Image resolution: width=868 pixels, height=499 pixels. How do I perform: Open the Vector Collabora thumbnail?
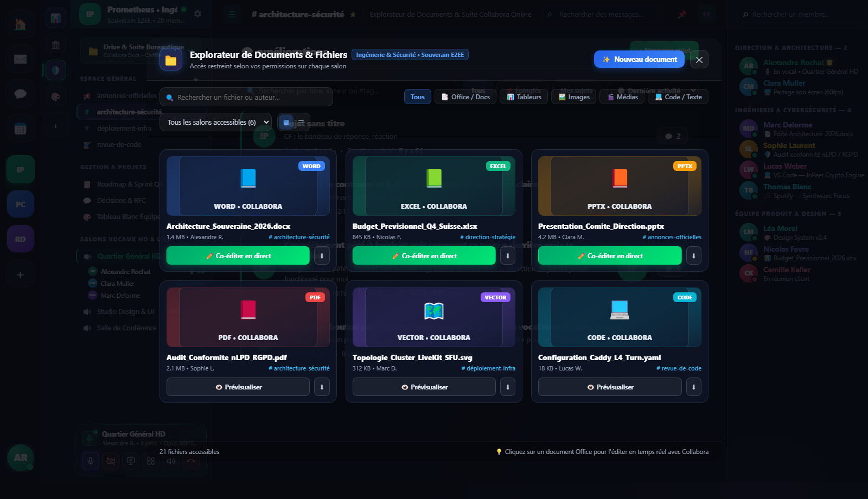click(x=434, y=317)
